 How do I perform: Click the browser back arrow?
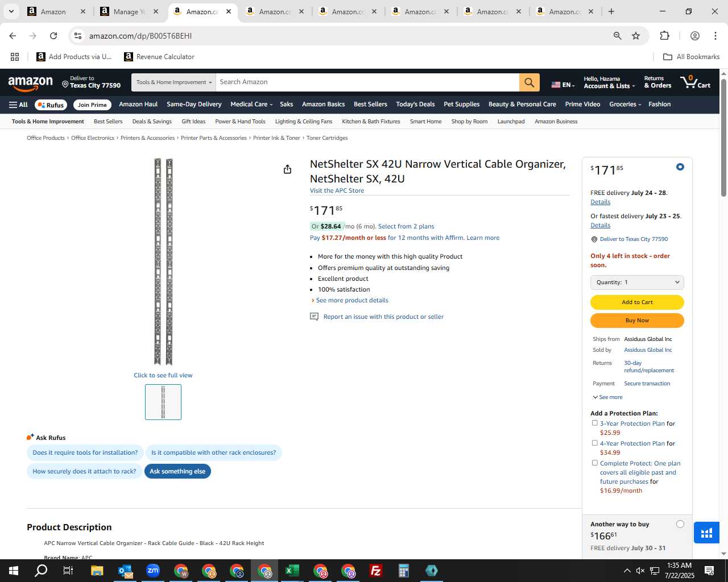pyautogui.click(x=13, y=36)
